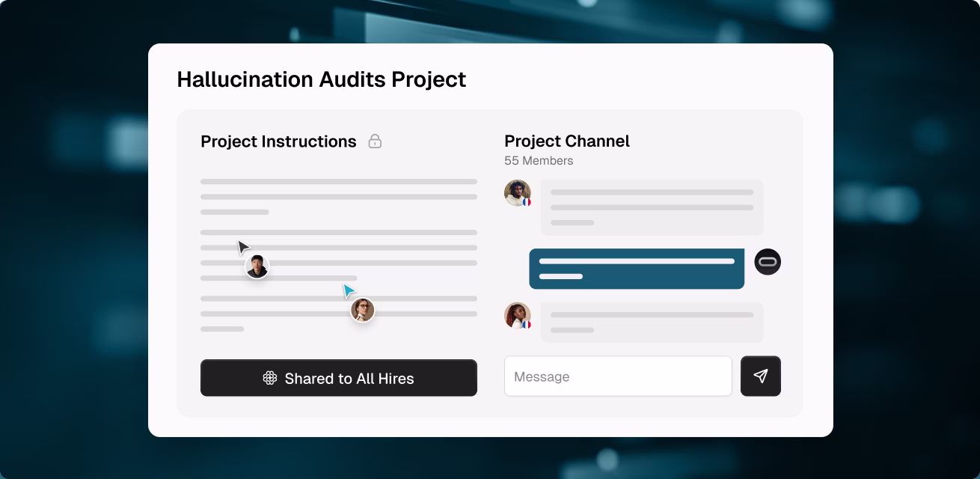Select the globe icon on Shared to All Hires

tap(270, 379)
